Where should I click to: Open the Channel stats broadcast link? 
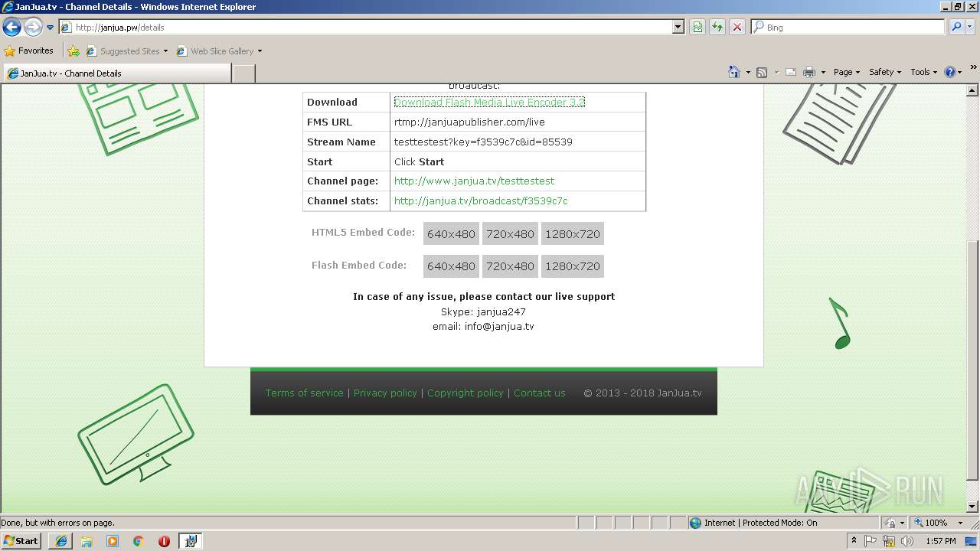(x=481, y=201)
